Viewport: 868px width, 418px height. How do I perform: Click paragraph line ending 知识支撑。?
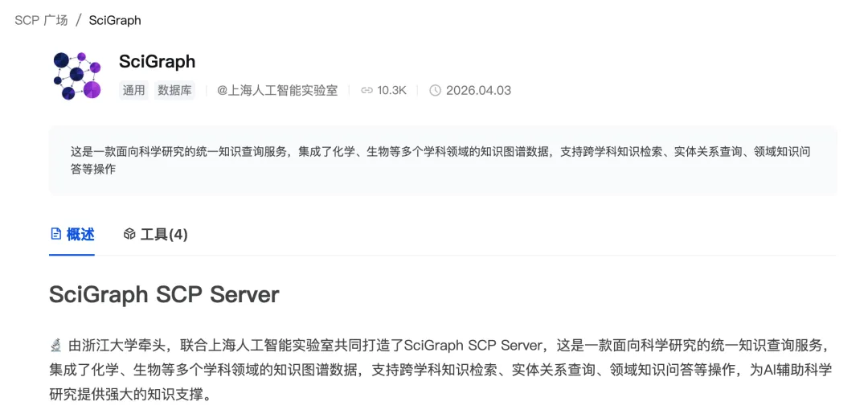[x=130, y=395]
